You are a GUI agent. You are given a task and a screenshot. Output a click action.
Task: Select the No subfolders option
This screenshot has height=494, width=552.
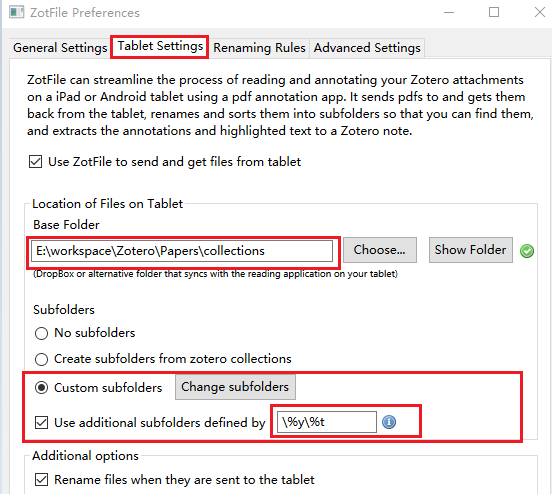click(42, 333)
